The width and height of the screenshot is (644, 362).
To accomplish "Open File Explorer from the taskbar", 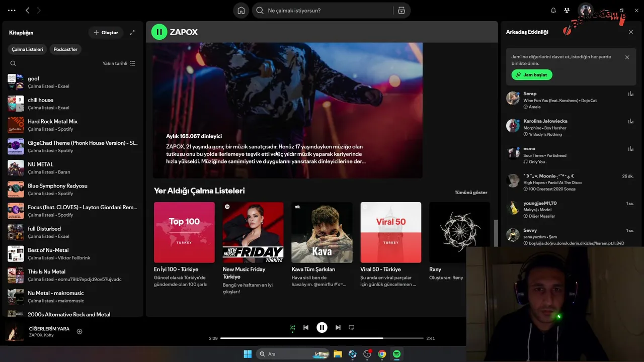I will tap(338, 354).
